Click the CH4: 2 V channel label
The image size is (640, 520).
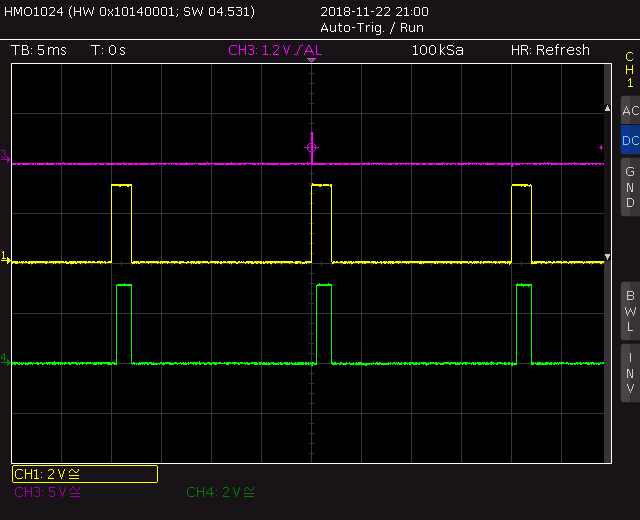pyautogui.click(x=220, y=492)
